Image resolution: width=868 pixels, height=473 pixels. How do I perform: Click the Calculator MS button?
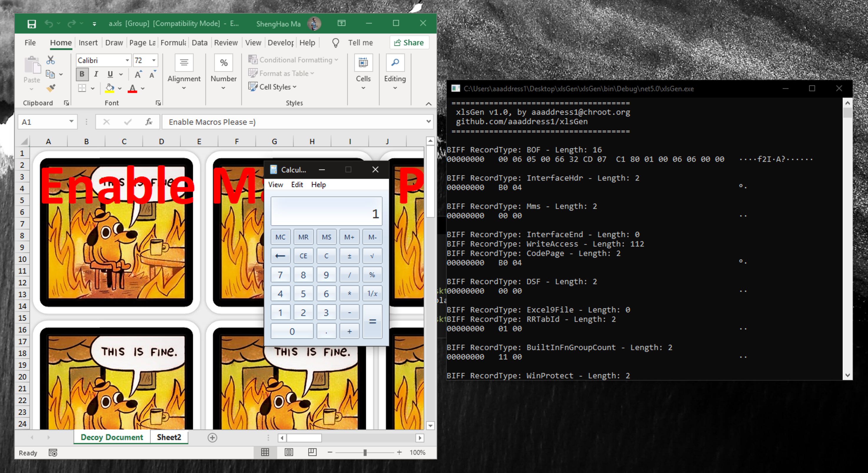tap(326, 237)
